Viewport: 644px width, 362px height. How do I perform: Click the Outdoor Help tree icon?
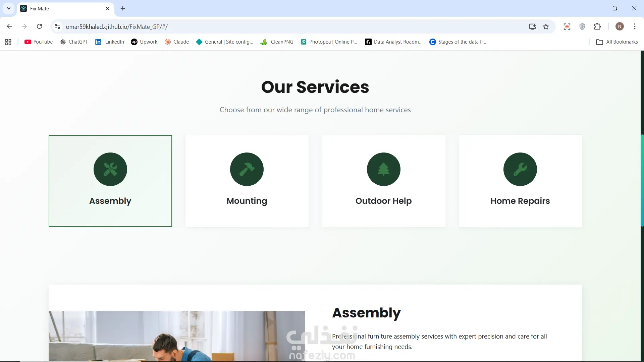(384, 169)
